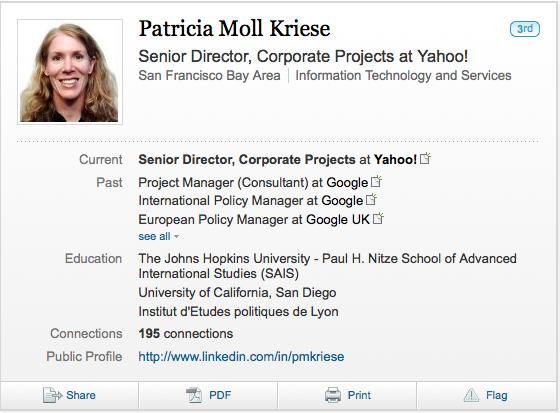Click Google UK company name
The width and height of the screenshot is (560, 413).
click(338, 219)
